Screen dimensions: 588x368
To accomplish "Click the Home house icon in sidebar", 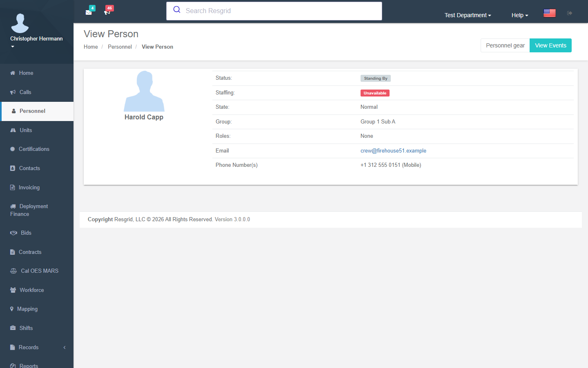I will [x=13, y=73].
